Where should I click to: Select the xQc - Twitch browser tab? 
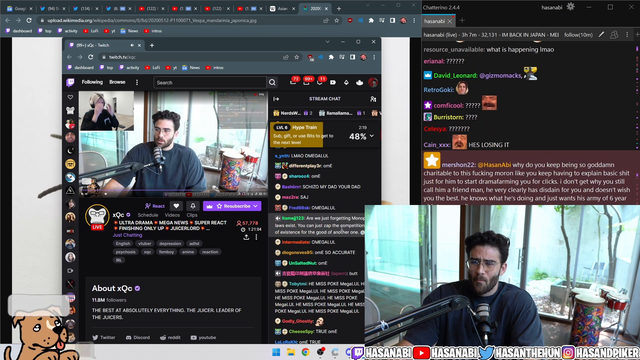pyautogui.click(x=104, y=45)
